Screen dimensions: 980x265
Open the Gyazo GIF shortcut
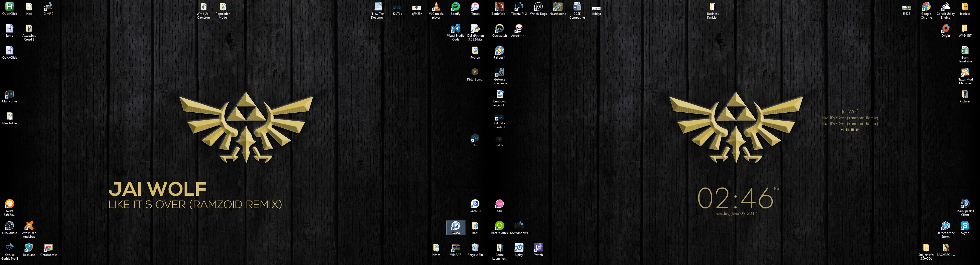pyautogui.click(x=475, y=206)
